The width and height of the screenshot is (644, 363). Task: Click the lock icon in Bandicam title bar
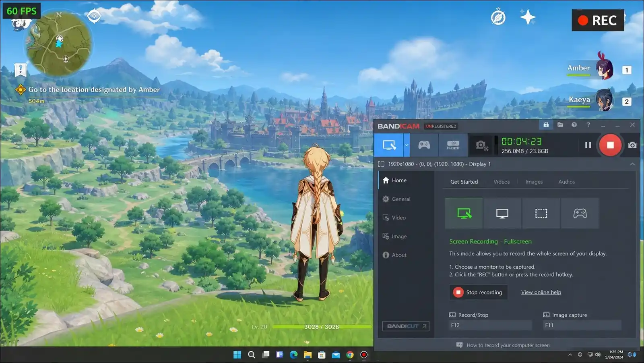(546, 125)
